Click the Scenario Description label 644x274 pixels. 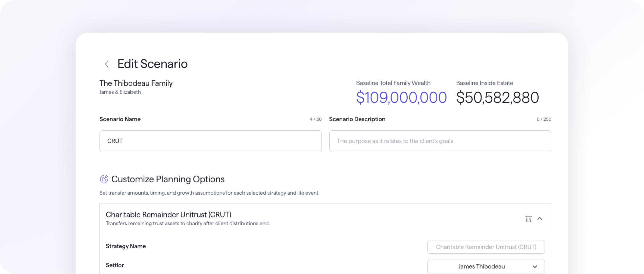357,119
